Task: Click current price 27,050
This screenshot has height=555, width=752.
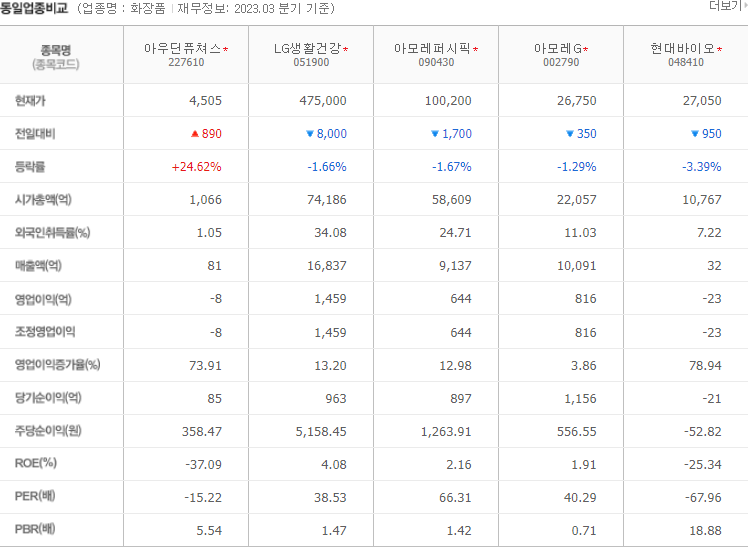Action: pos(702,101)
